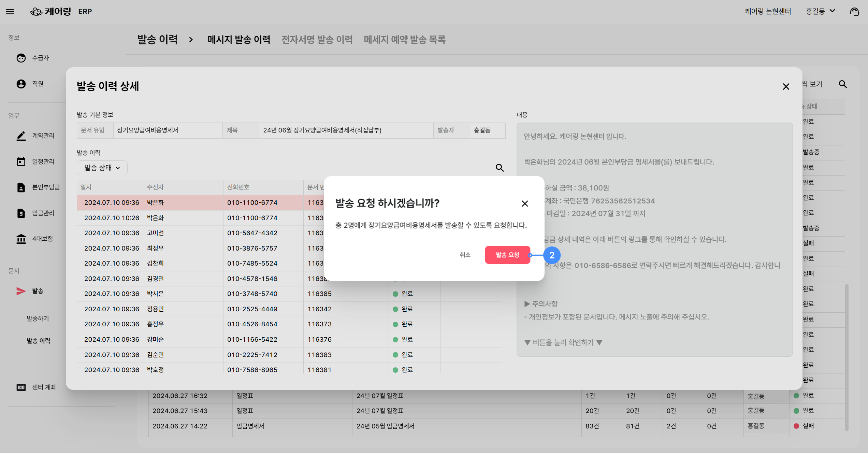Click the customer support headset icon

click(x=854, y=12)
